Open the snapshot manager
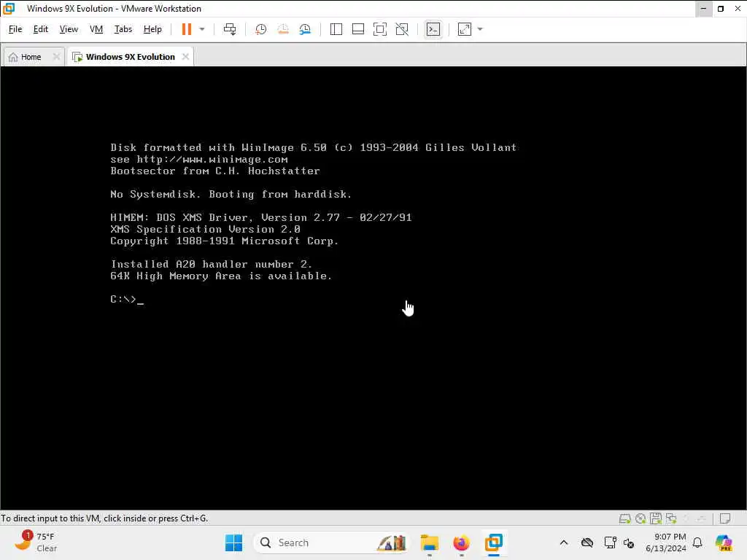 click(x=305, y=29)
